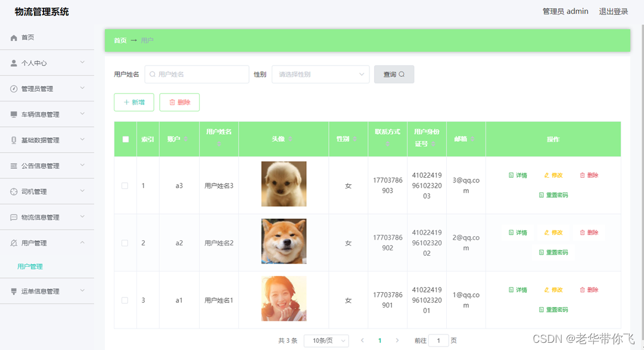Click 修改 for user a1

553,290
